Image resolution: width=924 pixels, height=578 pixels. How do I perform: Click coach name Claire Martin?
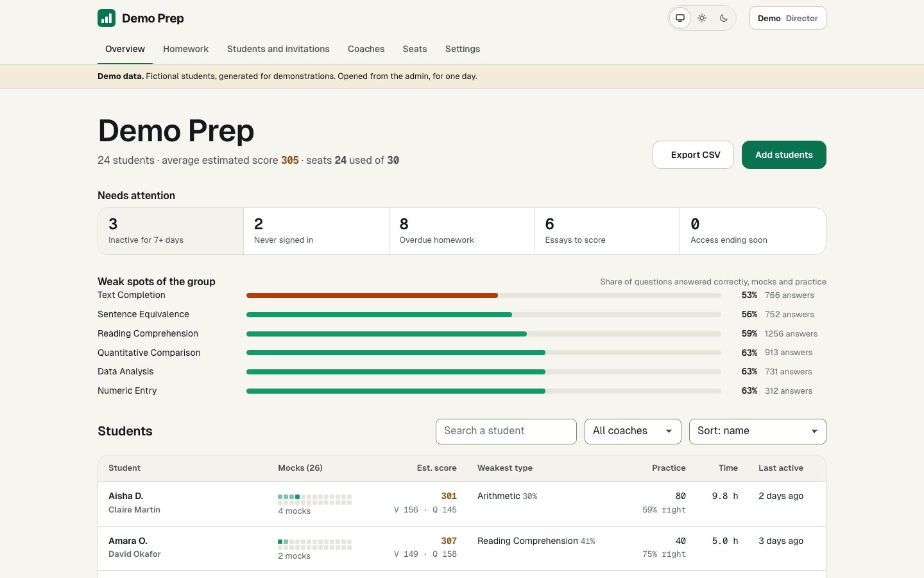click(x=134, y=510)
